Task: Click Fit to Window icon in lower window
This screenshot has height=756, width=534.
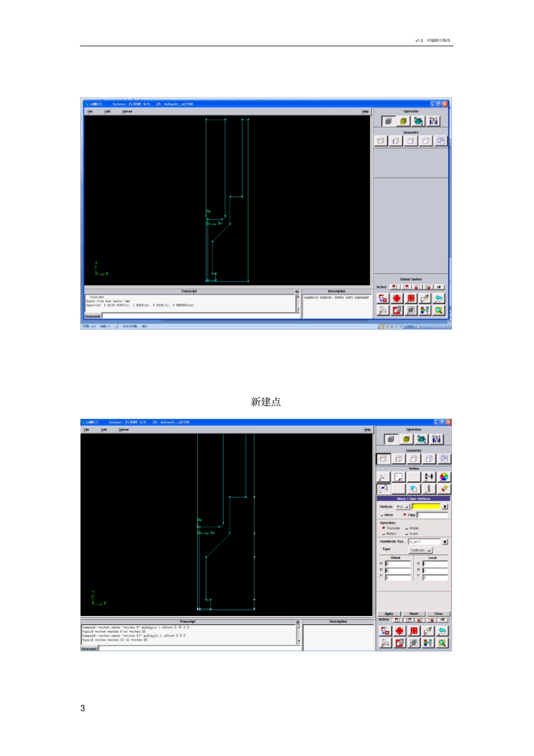Action: pyautogui.click(x=384, y=631)
